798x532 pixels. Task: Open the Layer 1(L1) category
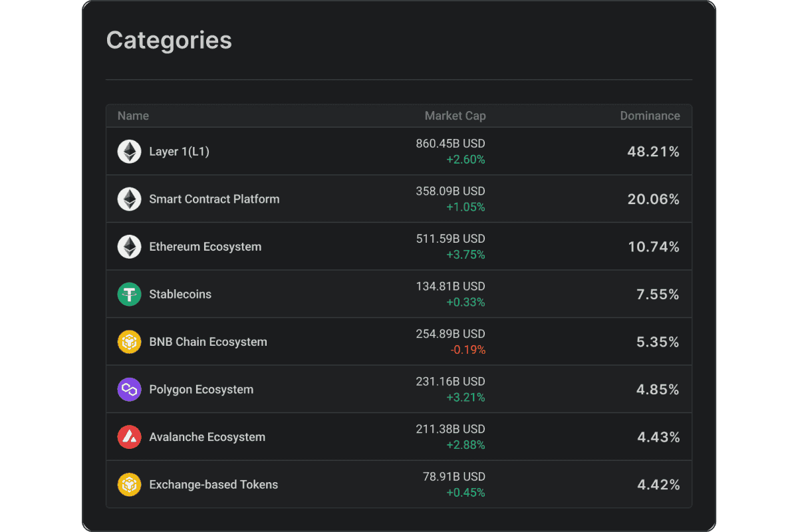coord(179,152)
